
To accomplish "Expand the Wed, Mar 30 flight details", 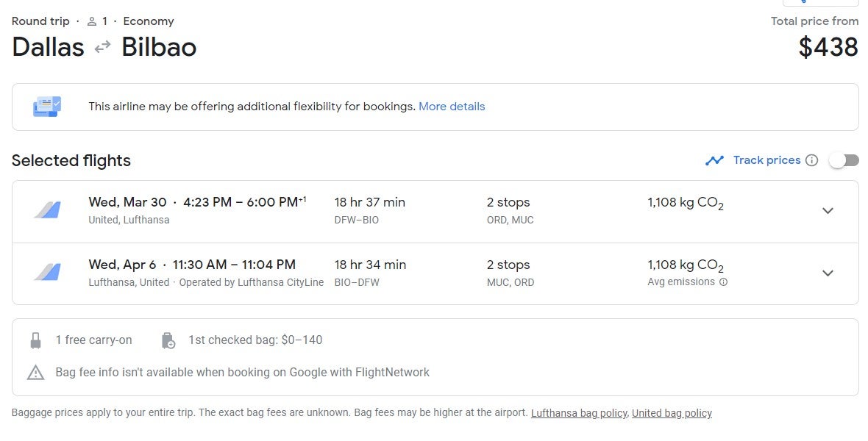I will (828, 211).
